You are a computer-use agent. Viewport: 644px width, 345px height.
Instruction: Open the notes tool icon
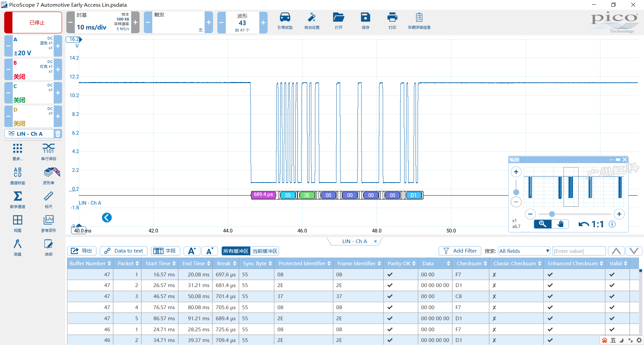pyautogui.click(x=49, y=247)
